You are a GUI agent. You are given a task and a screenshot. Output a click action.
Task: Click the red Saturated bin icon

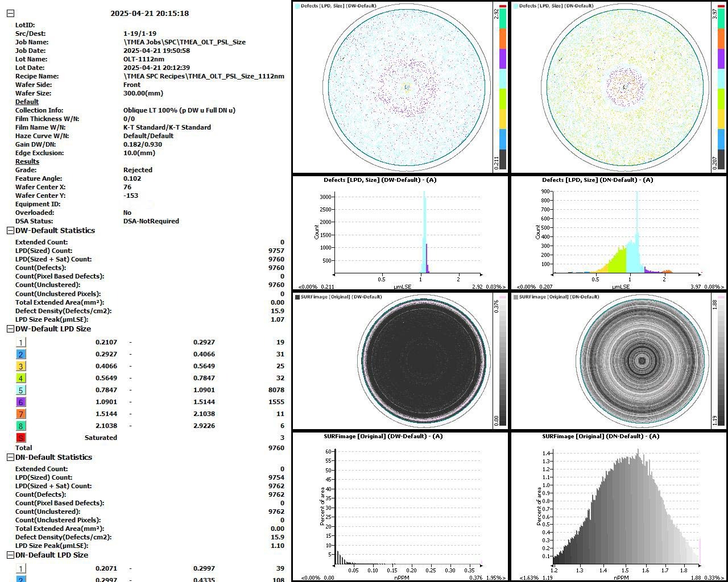[x=22, y=437]
